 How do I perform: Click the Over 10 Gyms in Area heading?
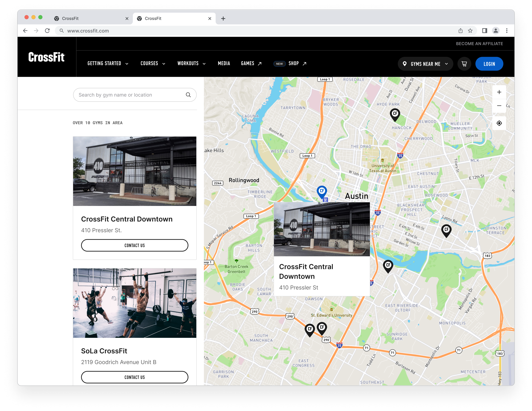[x=97, y=123]
